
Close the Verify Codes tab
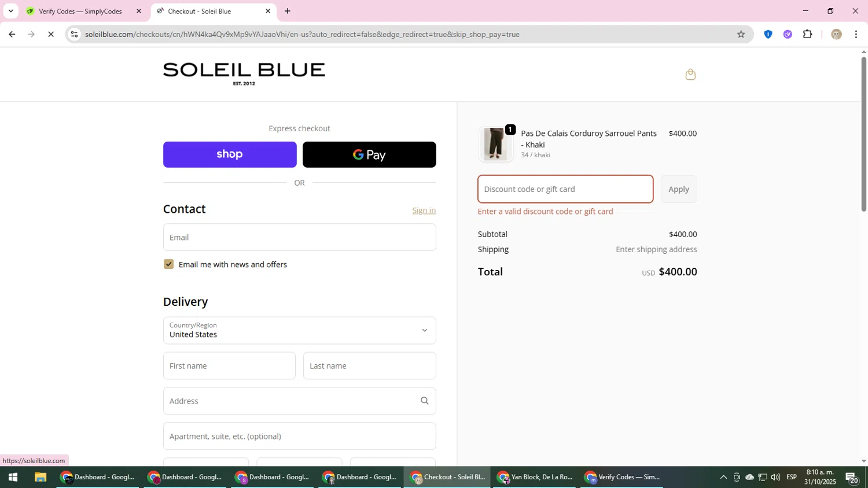pos(139,11)
